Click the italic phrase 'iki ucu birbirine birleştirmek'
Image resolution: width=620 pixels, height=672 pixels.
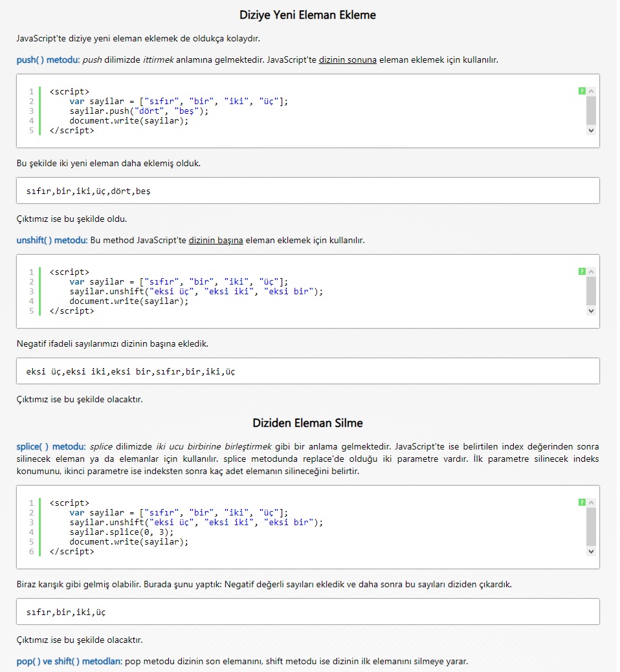pyautogui.click(x=214, y=446)
